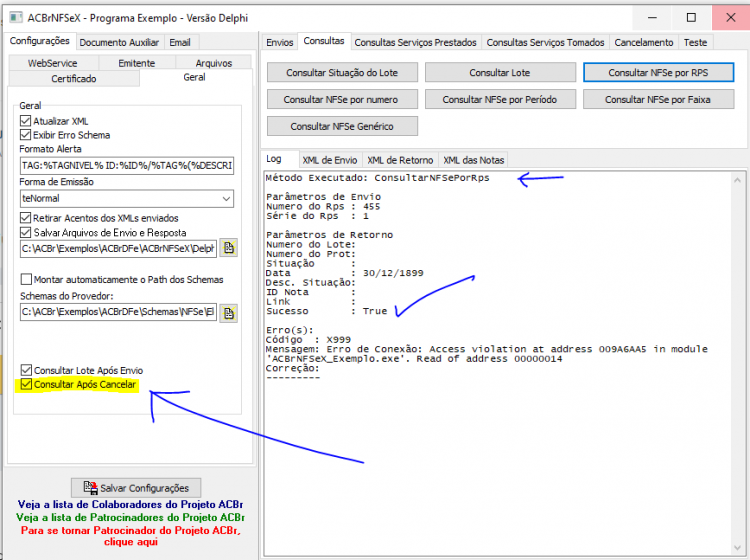
Task: Show the XML das Notas tab
Action: 474,160
